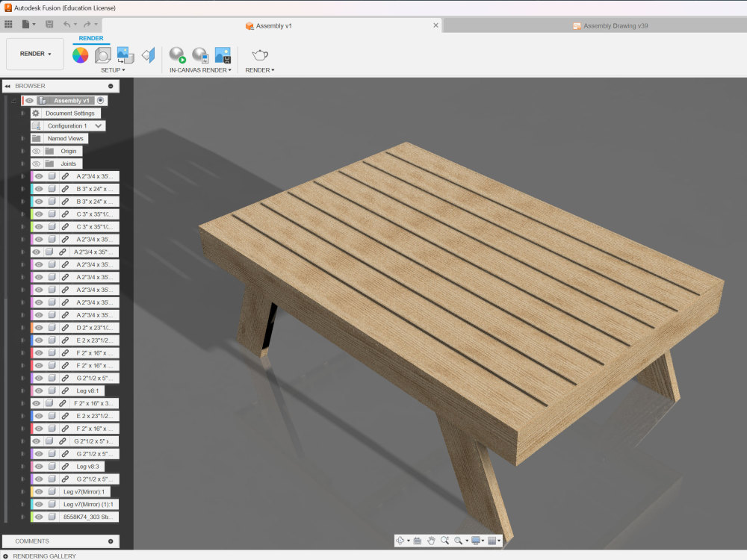Hide the 8558K74_303 component
Viewport: 747px width, 560px height.
tap(39, 517)
